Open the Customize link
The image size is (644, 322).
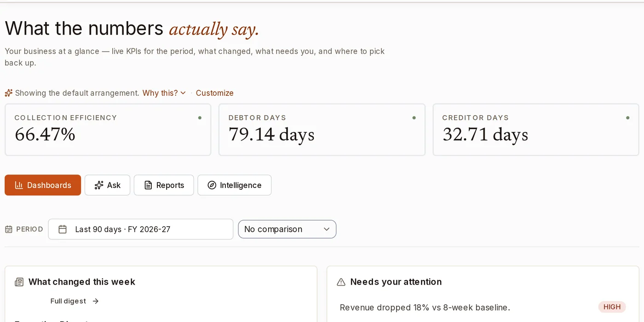215,93
